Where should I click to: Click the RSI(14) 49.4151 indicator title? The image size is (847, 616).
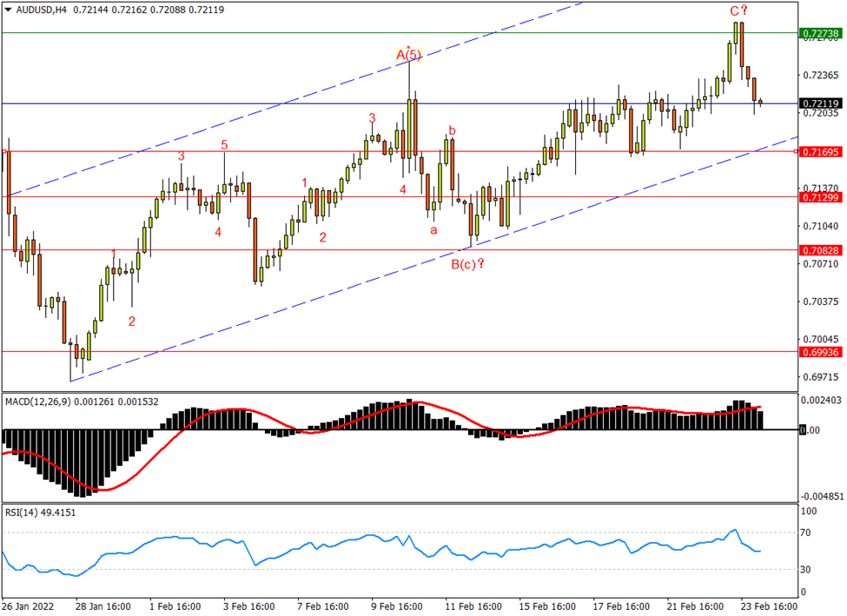click(41, 513)
